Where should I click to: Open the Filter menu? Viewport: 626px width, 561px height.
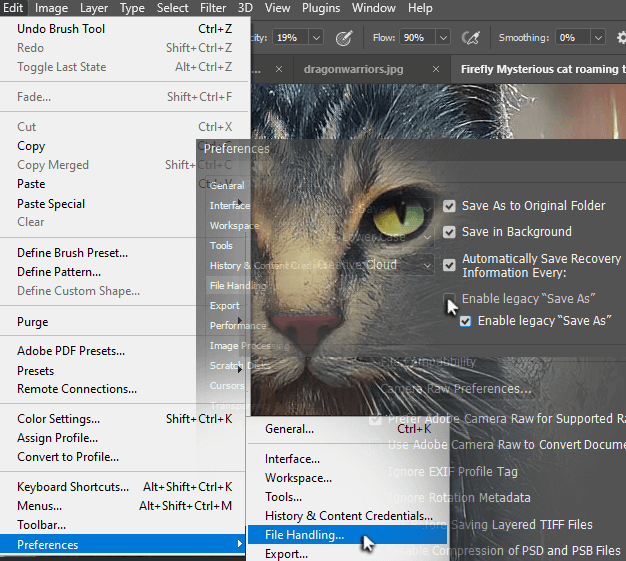pyautogui.click(x=213, y=8)
